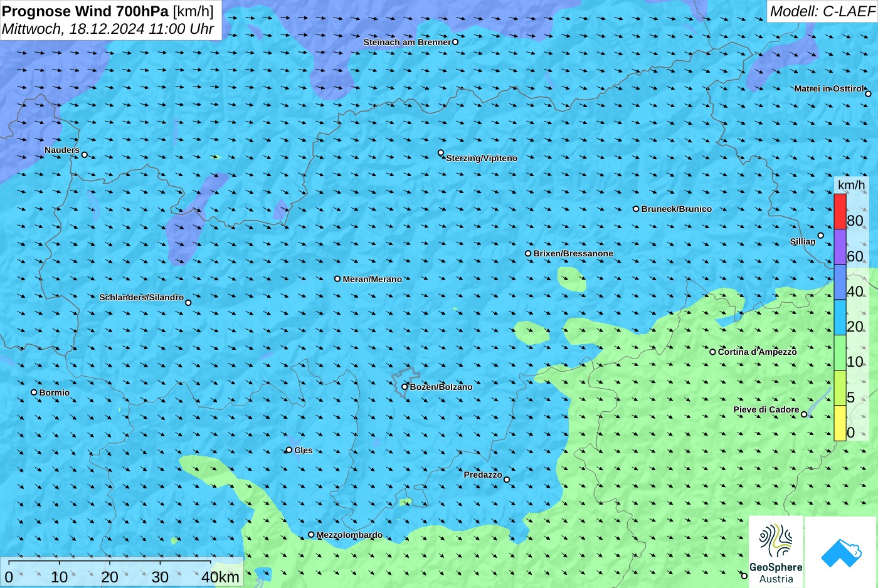Select the lime 5 km/h legend color
The width and height of the screenshot is (878, 588).
pos(840,388)
